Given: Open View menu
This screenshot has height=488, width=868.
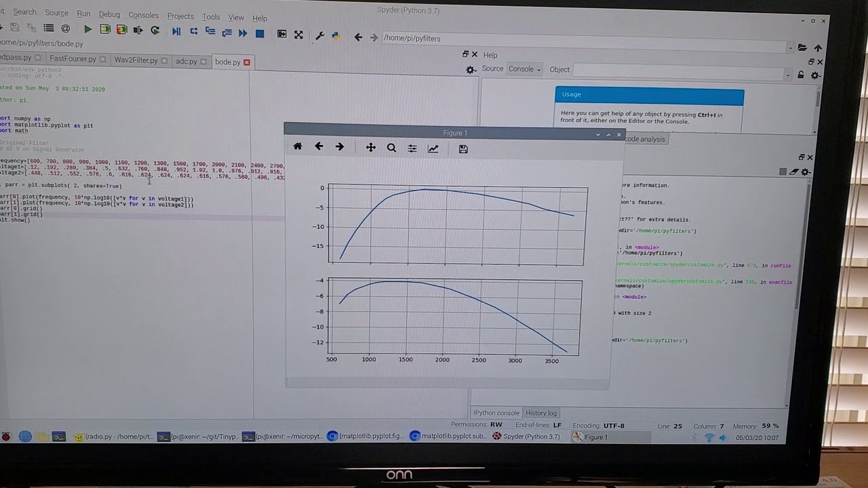Looking at the screenshot, I should pyautogui.click(x=236, y=18).
